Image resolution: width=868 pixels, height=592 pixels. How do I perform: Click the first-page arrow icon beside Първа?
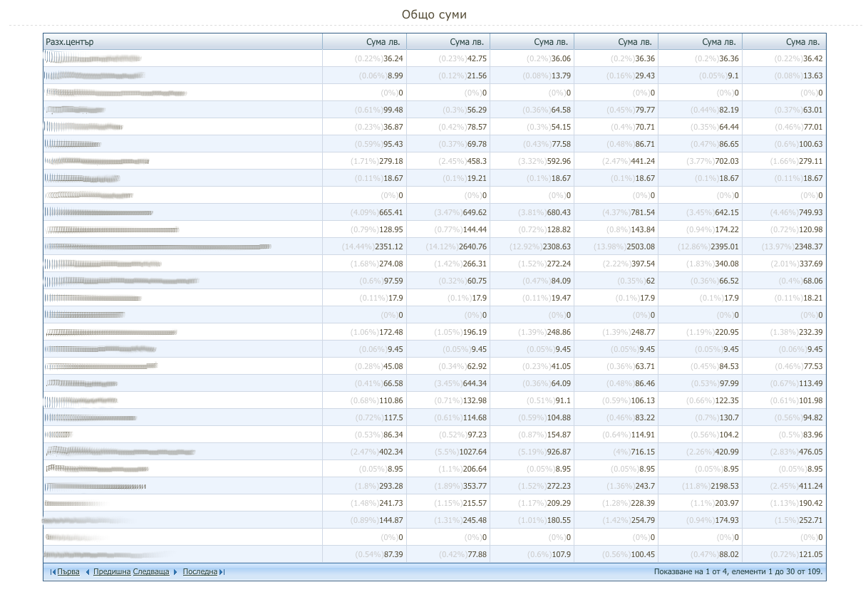(x=53, y=572)
